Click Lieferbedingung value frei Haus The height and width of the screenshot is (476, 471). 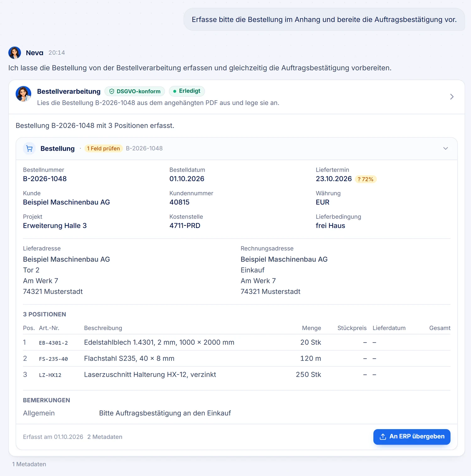tap(330, 226)
